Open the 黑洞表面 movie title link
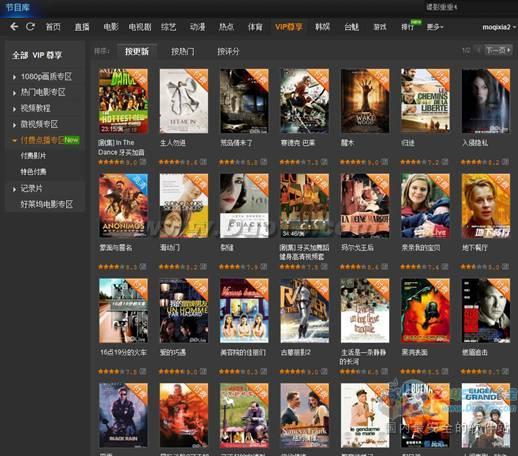Viewport: 518px width, 456px height. click(x=414, y=352)
